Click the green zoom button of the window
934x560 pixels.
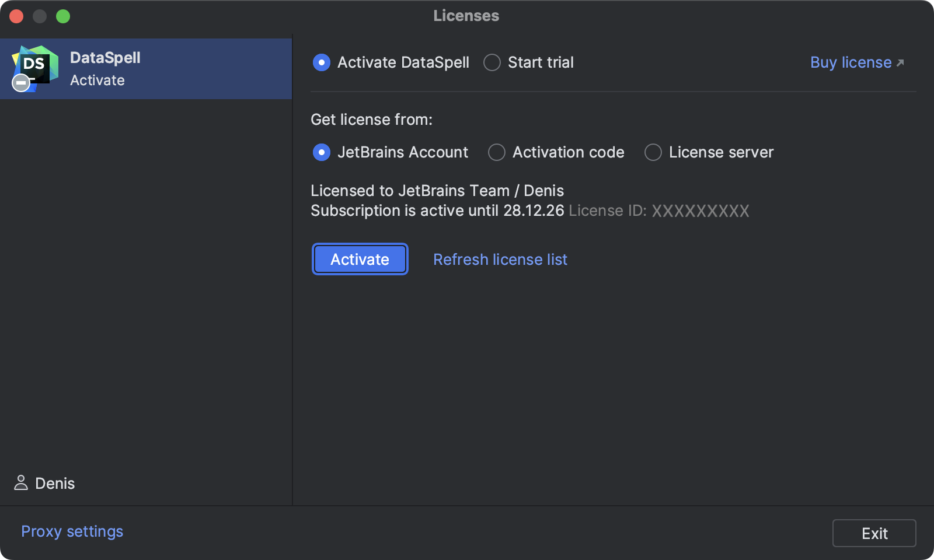[63, 17]
